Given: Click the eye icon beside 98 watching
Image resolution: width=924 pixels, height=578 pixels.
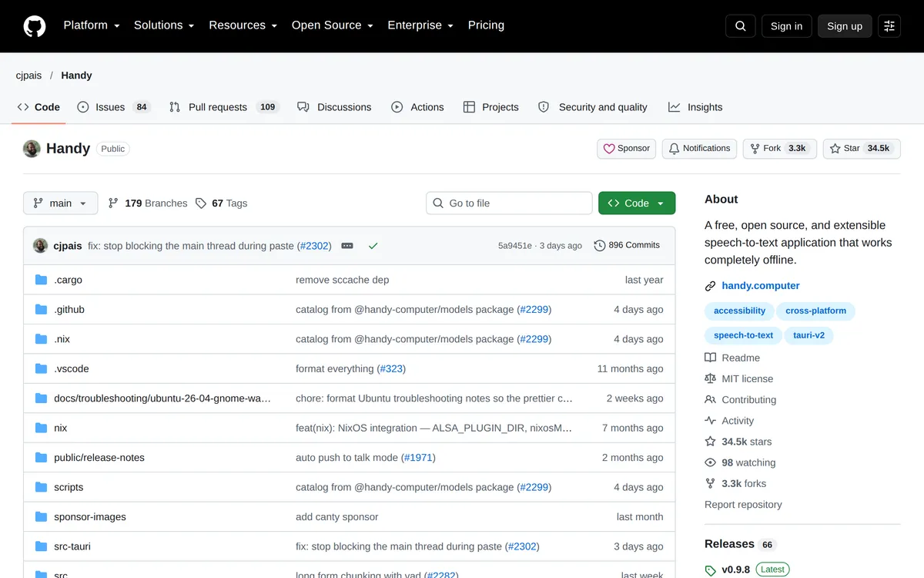Looking at the screenshot, I should pos(711,462).
